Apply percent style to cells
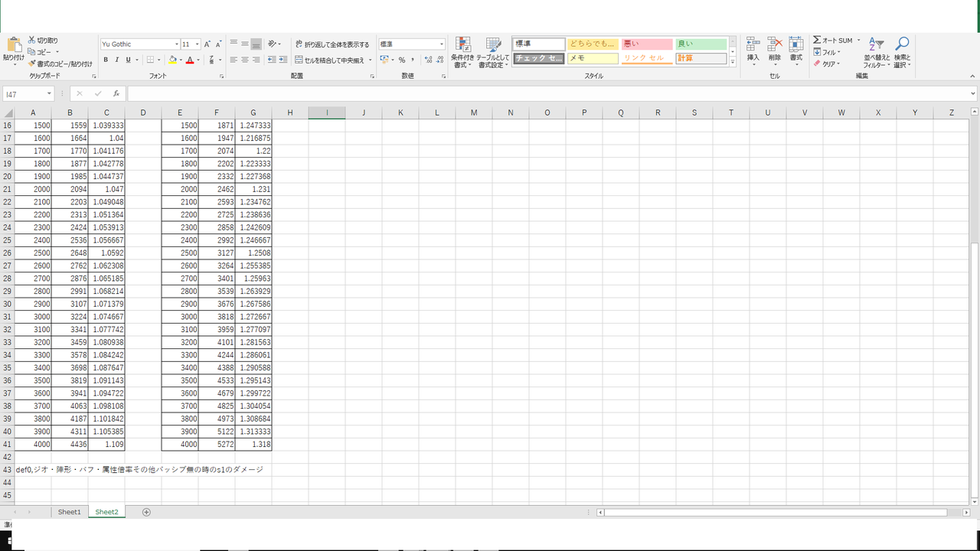980x551 pixels. point(402,60)
